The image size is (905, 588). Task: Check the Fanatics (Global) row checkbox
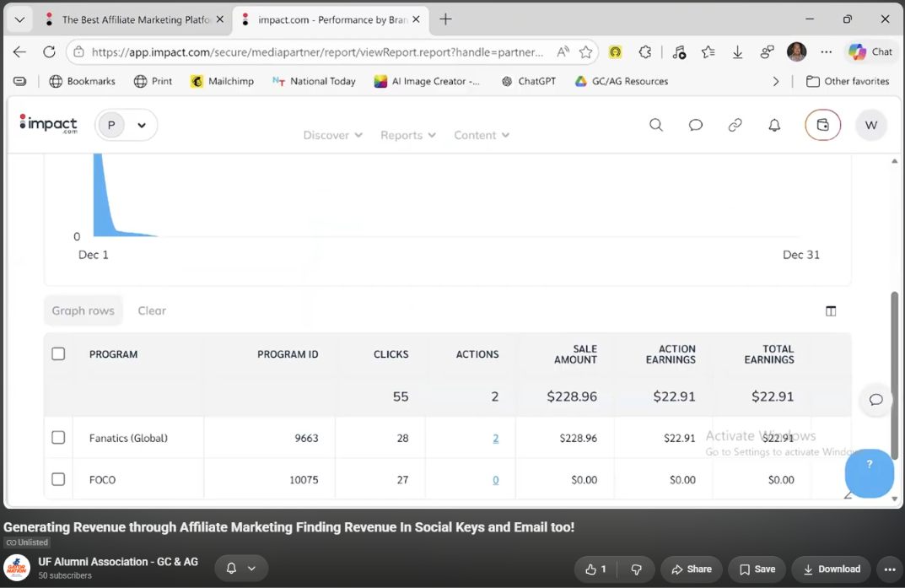point(58,437)
